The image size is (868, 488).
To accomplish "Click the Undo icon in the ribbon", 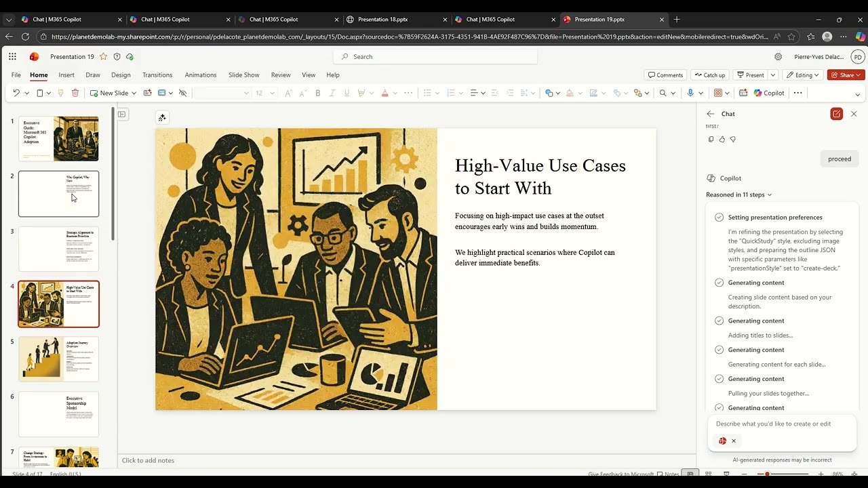I will (16, 93).
